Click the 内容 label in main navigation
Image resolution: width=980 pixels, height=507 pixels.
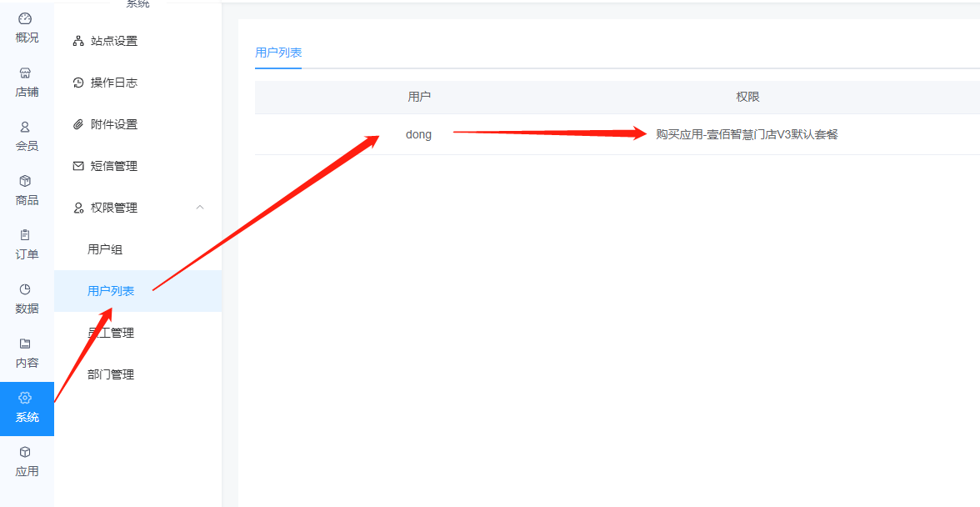click(x=27, y=363)
